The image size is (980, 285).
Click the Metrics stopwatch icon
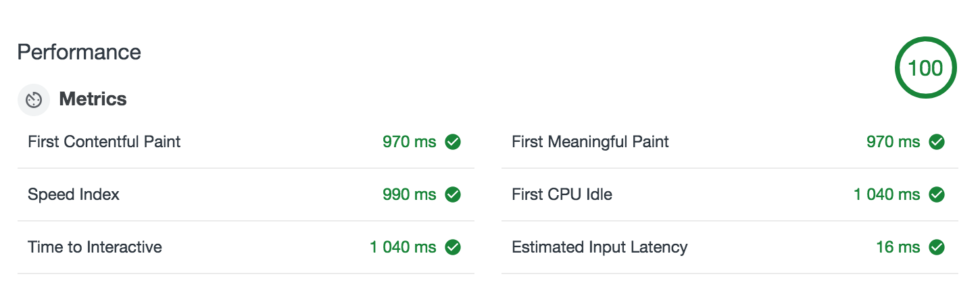click(x=34, y=100)
